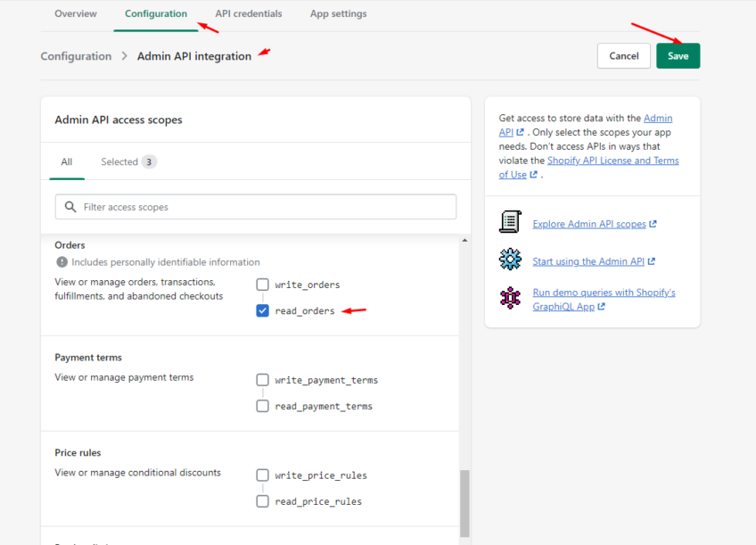756x545 pixels.
Task: Click the scroll document icon beside Explore scopes
Action: point(510,222)
